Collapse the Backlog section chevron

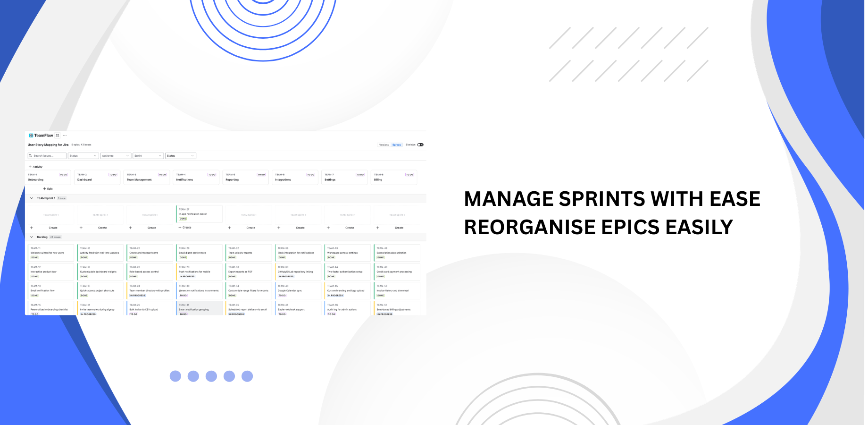32,237
